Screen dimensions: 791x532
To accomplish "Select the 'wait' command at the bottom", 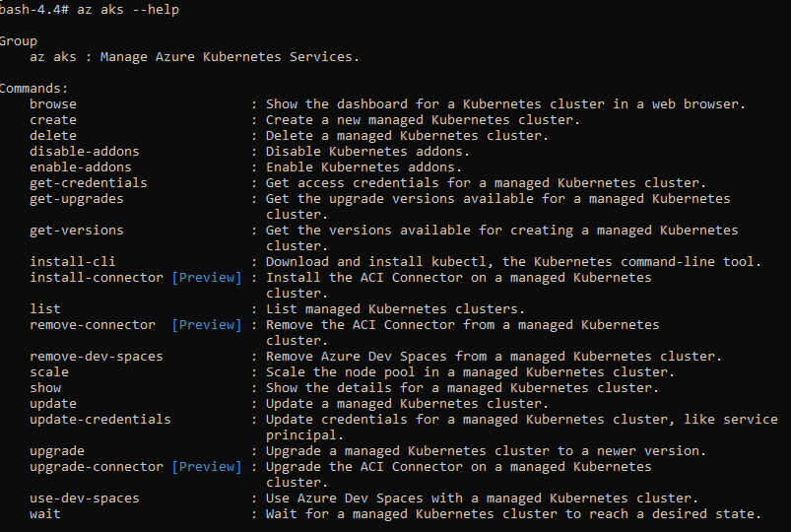I will click(x=45, y=513).
